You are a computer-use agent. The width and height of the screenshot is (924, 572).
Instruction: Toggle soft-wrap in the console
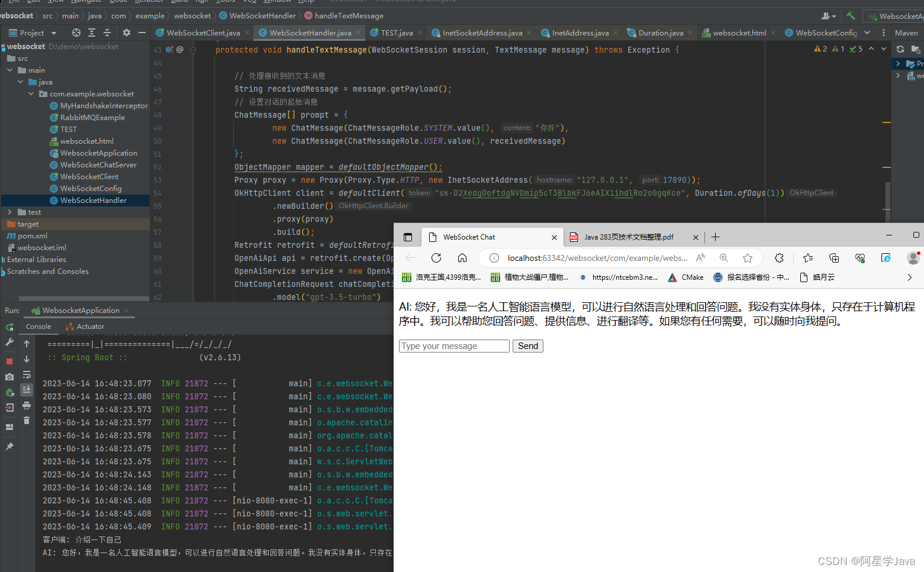click(x=27, y=374)
